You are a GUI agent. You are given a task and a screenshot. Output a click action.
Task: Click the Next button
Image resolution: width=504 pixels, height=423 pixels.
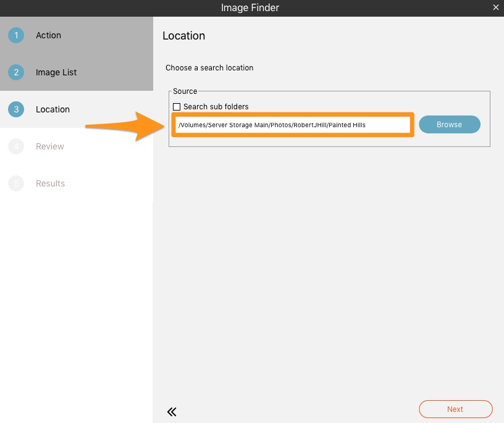click(x=455, y=409)
